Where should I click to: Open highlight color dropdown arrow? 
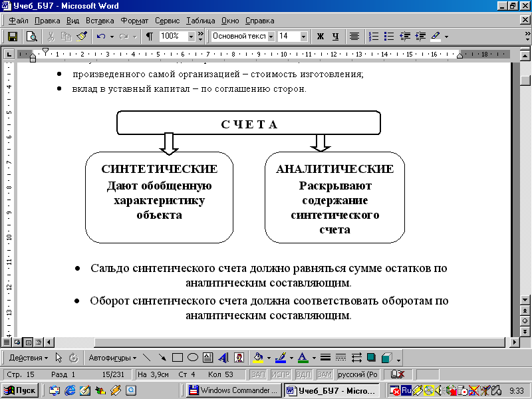tap(446, 37)
